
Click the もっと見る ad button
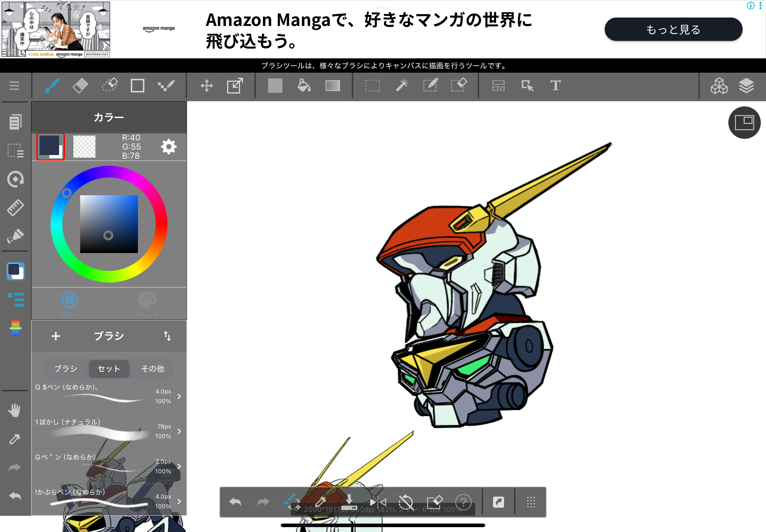click(x=673, y=29)
